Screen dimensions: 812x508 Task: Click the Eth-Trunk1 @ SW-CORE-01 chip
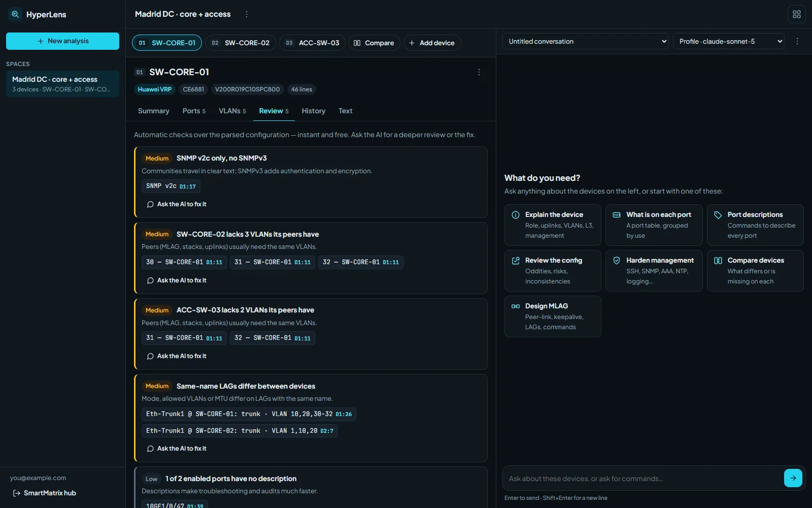[x=249, y=414]
